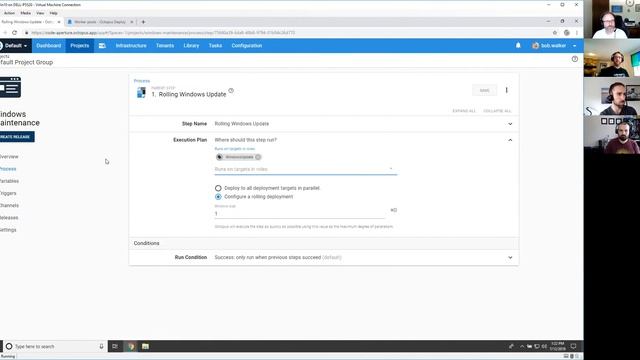The width and height of the screenshot is (640, 360).
Task: Open Releases in the project sidebar
Action: (x=9, y=218)
